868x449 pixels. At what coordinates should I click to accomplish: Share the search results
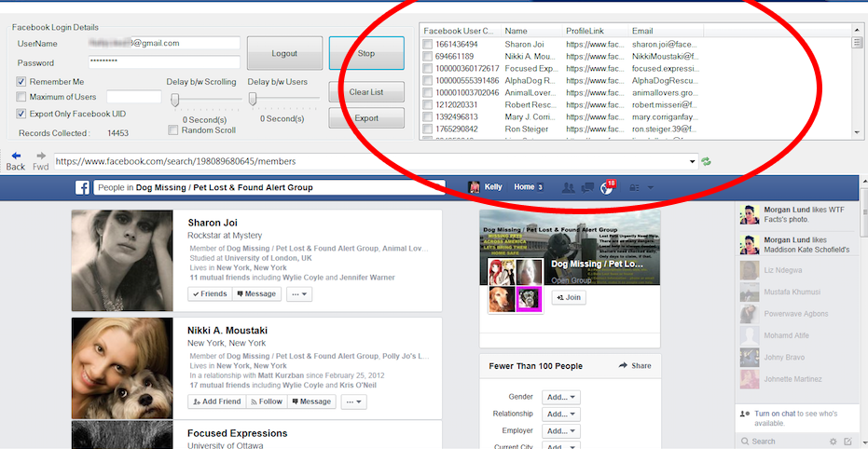point(635,365)
